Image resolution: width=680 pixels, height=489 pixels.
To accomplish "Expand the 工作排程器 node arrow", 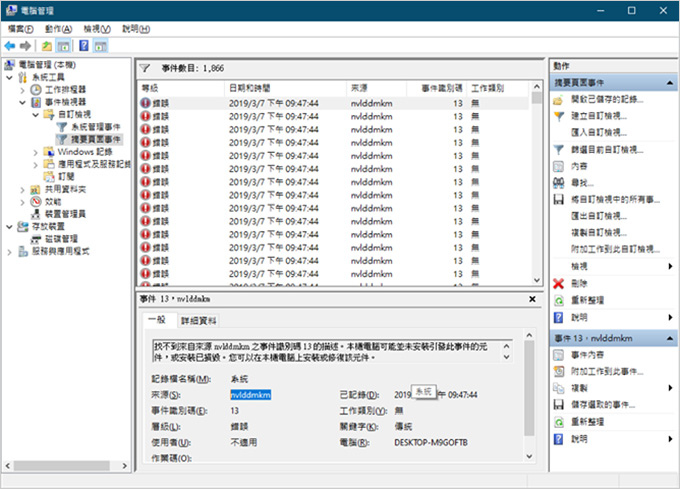I will coord(23,90).
